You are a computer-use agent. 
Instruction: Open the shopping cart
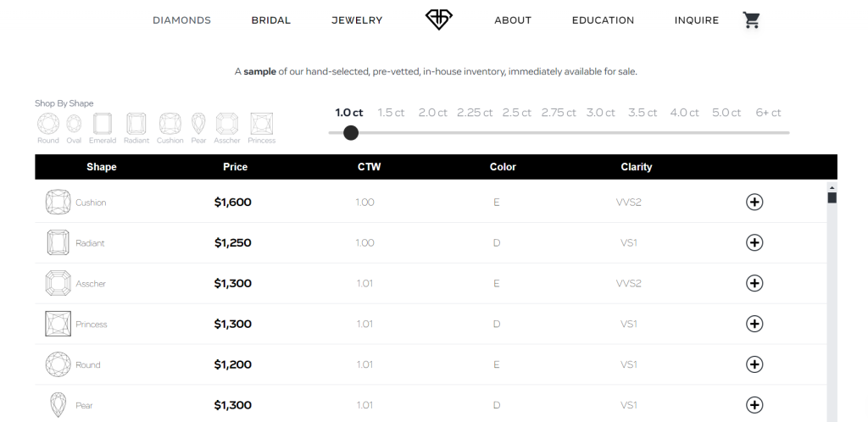click(x=751, y=20)
